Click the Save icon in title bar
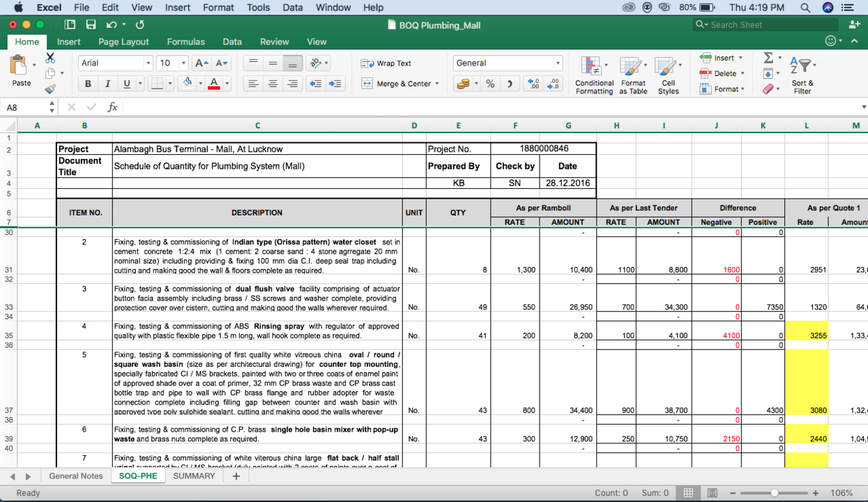868x502 pixels. [x=91, y=24]
